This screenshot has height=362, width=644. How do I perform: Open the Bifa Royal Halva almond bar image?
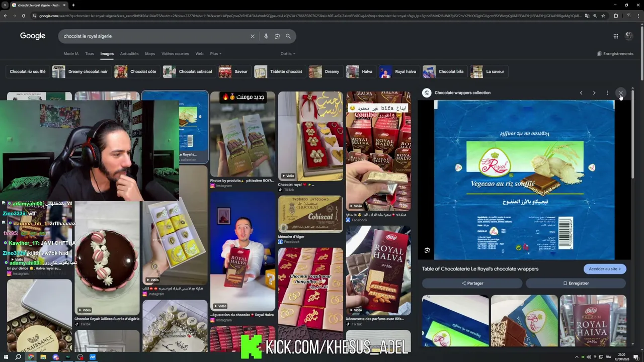pyautogui.click(x=378, y=270)
